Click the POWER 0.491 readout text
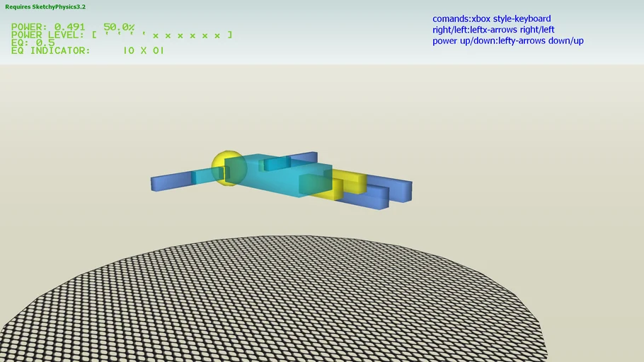Viewport: 644px width, 362px height. (47, 27)
